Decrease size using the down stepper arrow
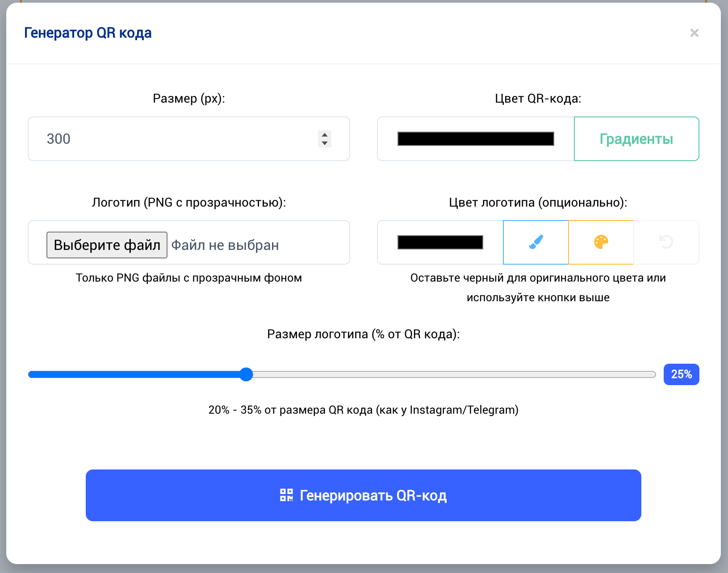728x573 pixels. (325, 142)
